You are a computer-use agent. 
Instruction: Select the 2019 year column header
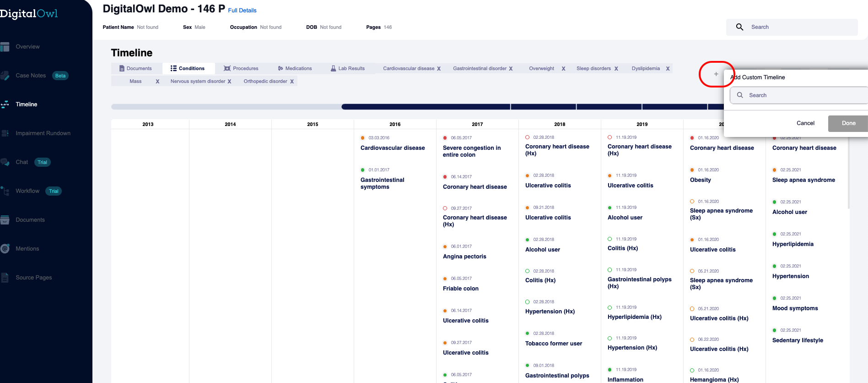point(642,124)
